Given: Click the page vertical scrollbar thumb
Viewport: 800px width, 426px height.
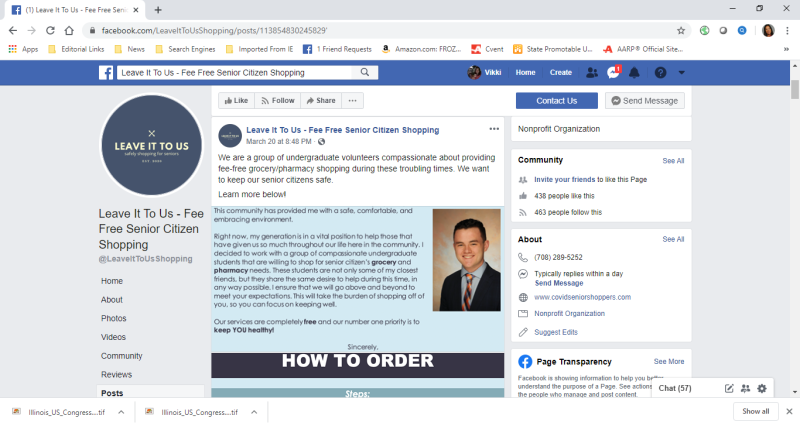Looking at the screenshot, I should click(x=794, y=90).
